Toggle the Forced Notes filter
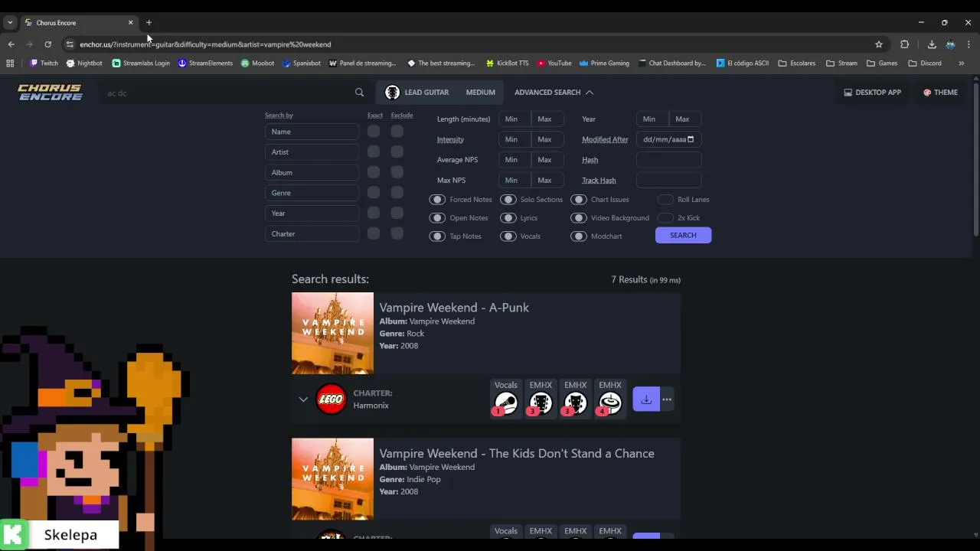The width and height of the screenshot is (980, 551). point(437,200)
